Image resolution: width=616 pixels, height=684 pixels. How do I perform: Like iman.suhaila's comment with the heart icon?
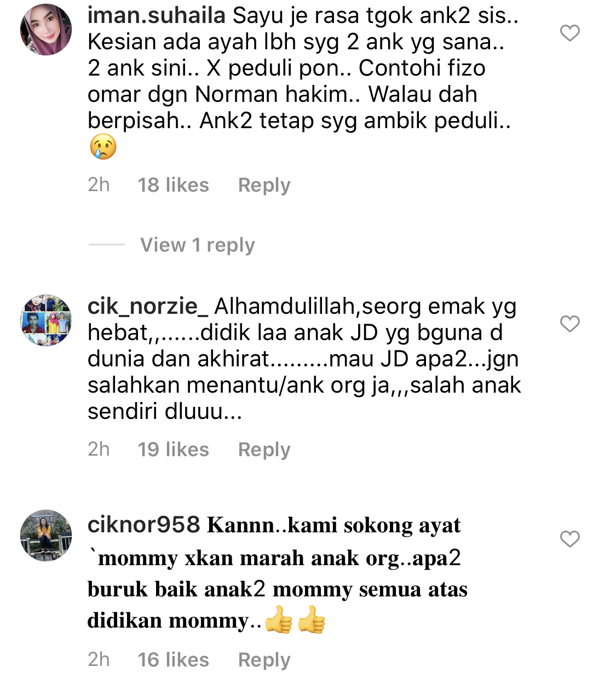(x=570, y=33)
